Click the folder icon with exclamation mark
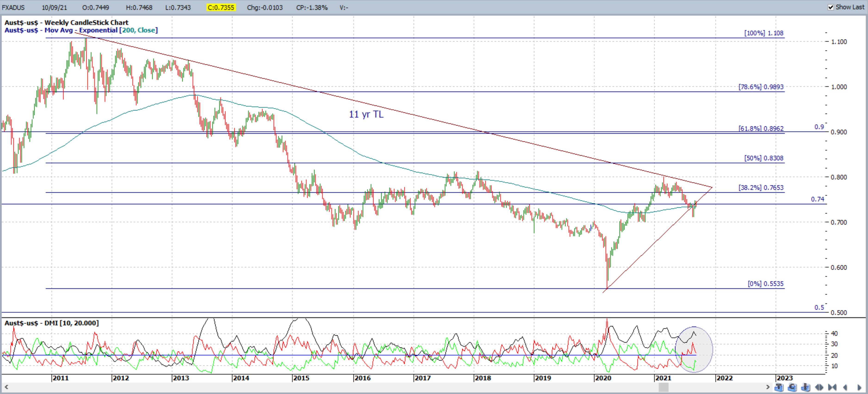 click(806, 387)
